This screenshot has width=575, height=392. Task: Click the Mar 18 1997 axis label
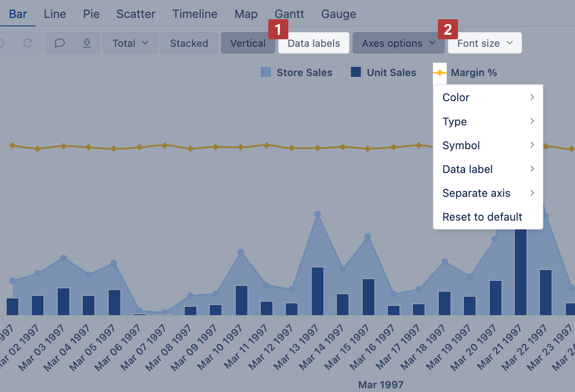click(x=423, y=349)
